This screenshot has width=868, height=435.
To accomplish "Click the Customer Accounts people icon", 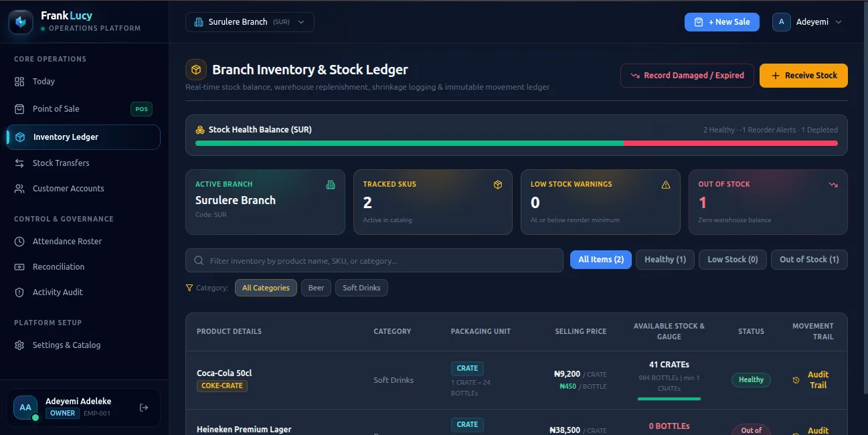I will [19, 189].
